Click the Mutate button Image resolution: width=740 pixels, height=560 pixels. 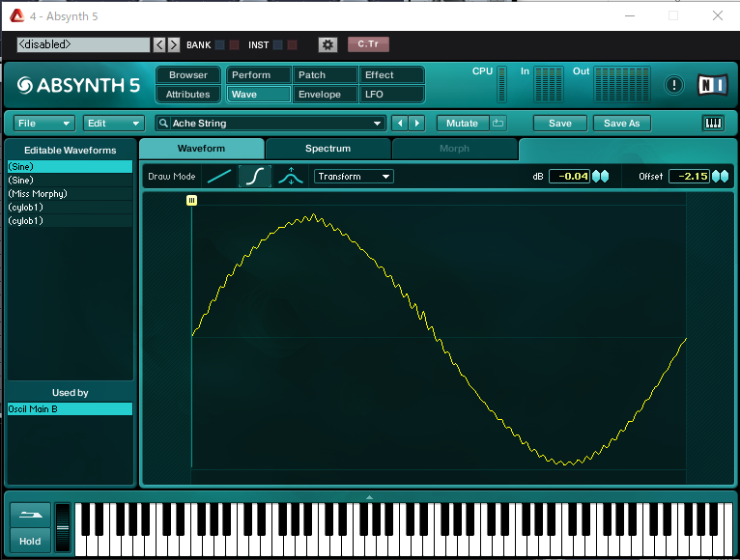(x=463, y=124)
